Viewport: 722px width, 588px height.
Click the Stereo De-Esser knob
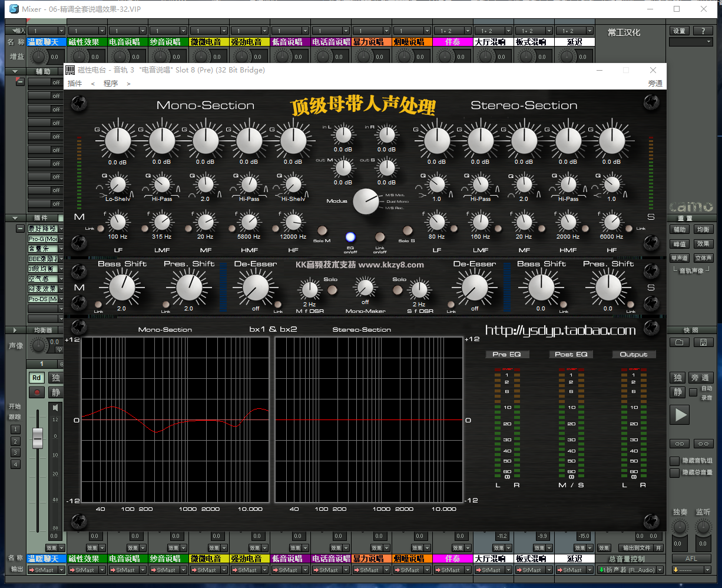(x=475, y=288)
